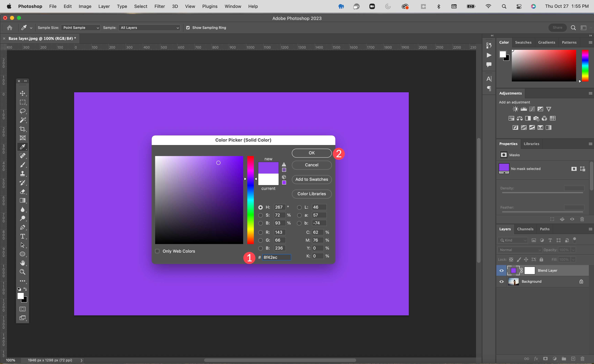Open the Layer menu
Viewport: 594px width, 364px height.
pyautogui.click(x=104, y=6)
